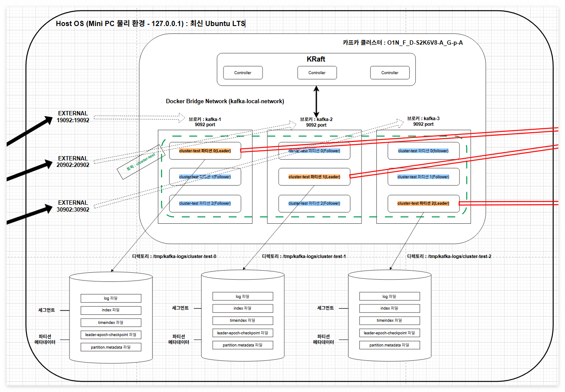Select the /tmp/kafka-logs/cluster-test-2 directory label
This screenshot has height=392, width=565.
[x=449, y=256]
